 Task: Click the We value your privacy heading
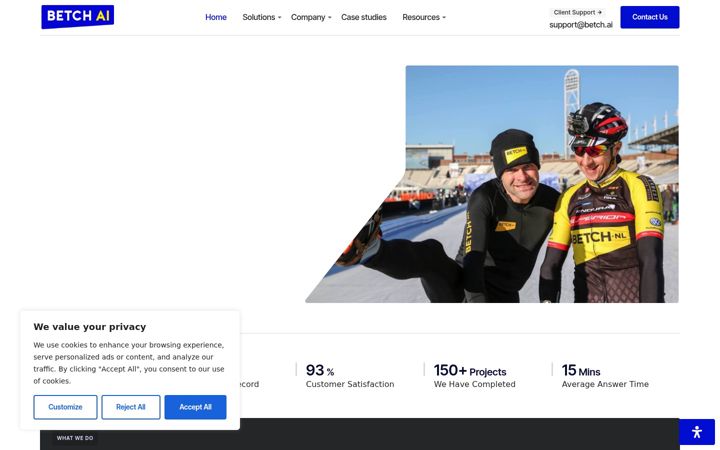pos(90,327)
